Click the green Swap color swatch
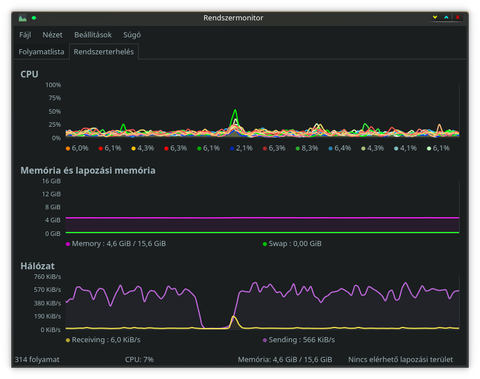480x379 pixels. click(265, 244)
